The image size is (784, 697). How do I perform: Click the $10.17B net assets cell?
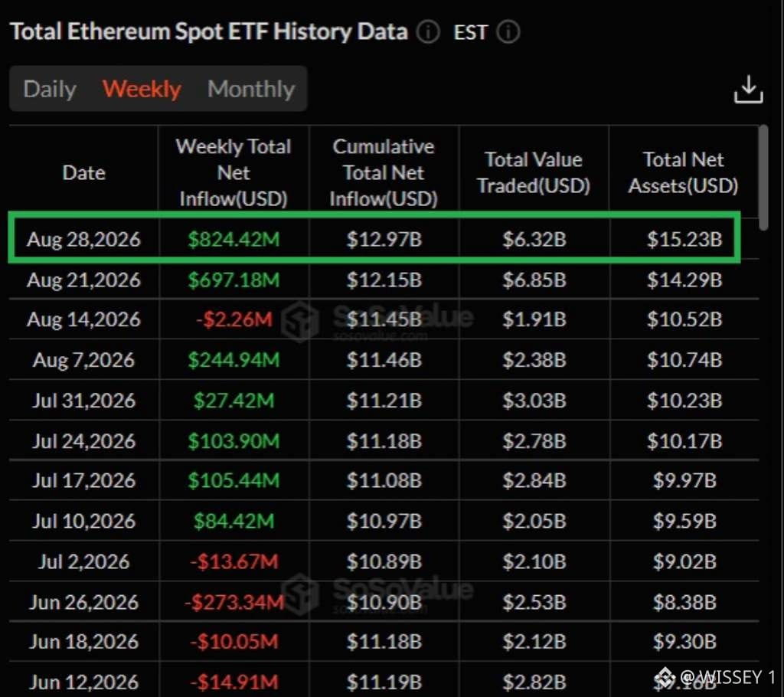684,441
